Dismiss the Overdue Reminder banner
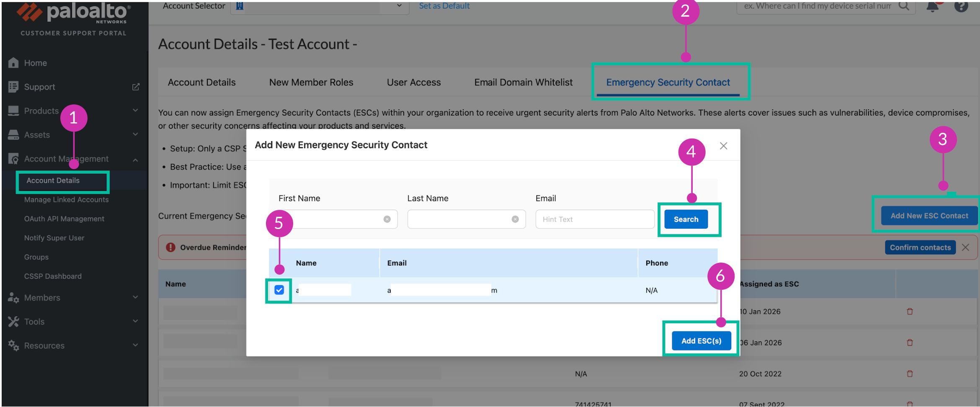 coord(965,247)
